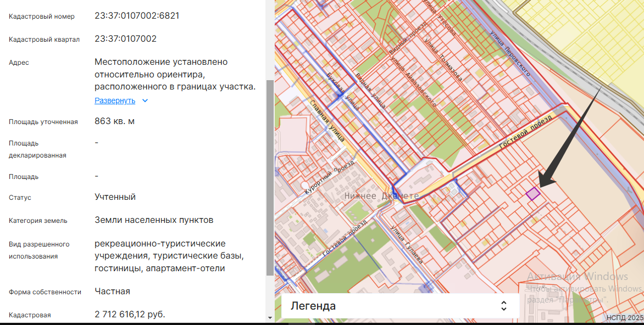Click the Учтенный status value

115,197
